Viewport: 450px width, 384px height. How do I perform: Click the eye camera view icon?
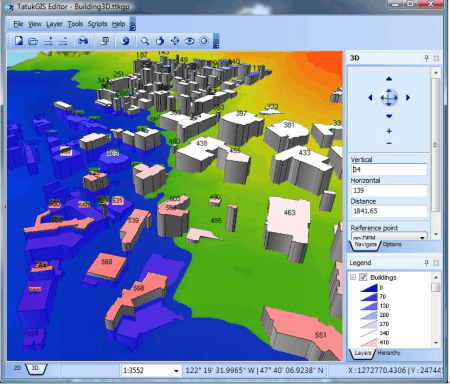pyautogui.click(x=189, y=41)
